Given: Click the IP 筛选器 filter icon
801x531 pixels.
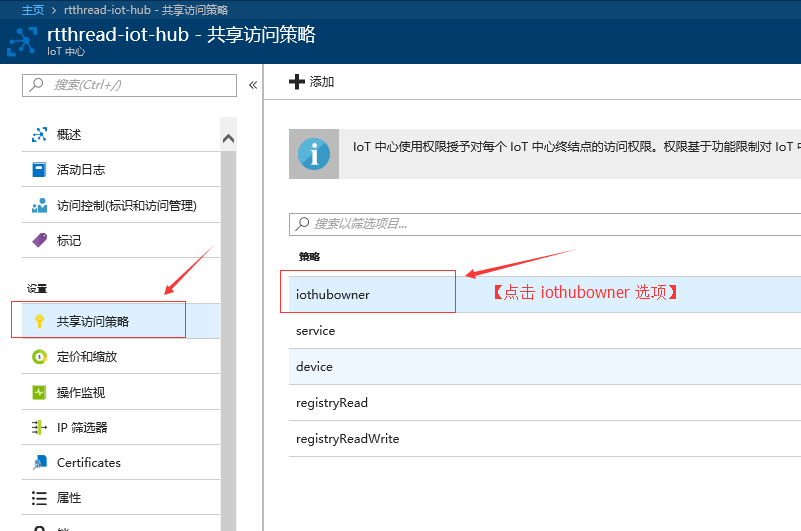Looking at the screenshot, I should click(x=39, y=427).
